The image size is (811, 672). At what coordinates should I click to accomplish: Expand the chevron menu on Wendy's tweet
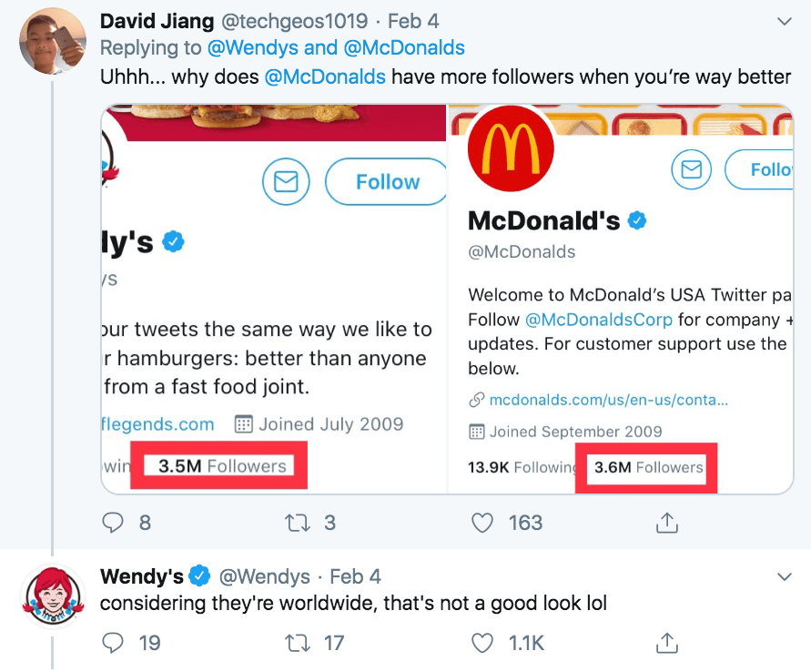click(x=782, y=577)
